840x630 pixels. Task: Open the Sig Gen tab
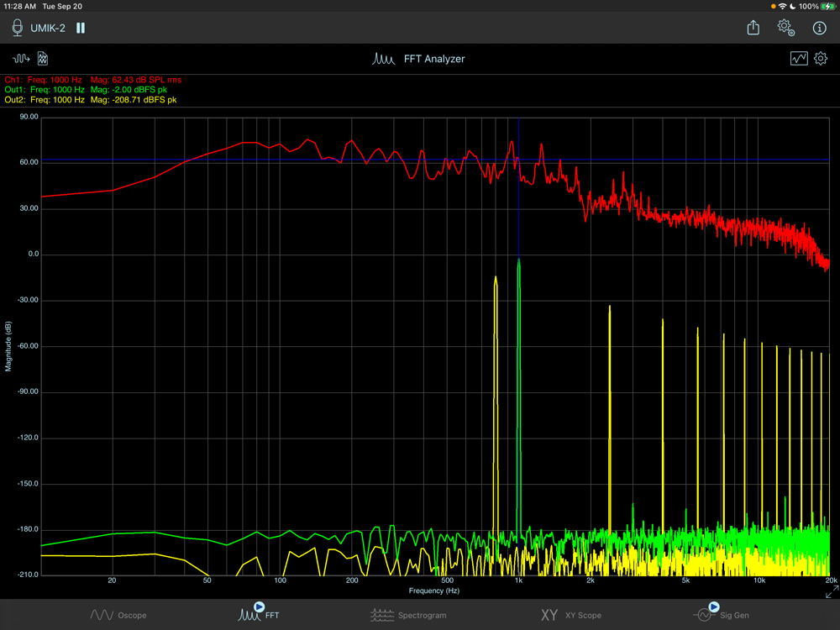pos(722,614)
